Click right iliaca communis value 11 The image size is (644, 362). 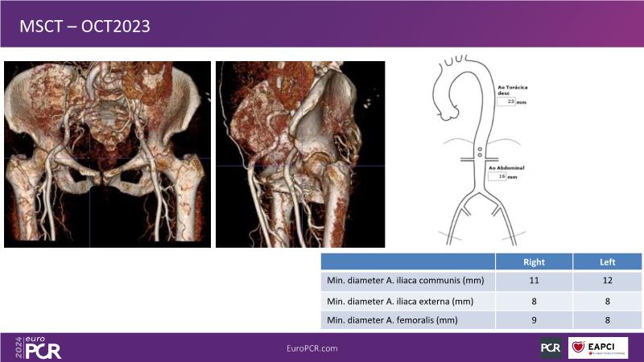[x=534, y=281]
